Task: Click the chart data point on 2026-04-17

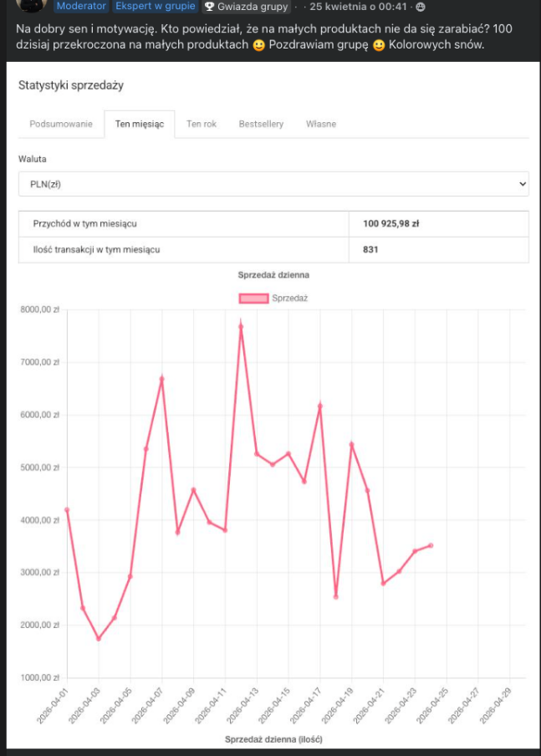Action: [x=320, y=406]
